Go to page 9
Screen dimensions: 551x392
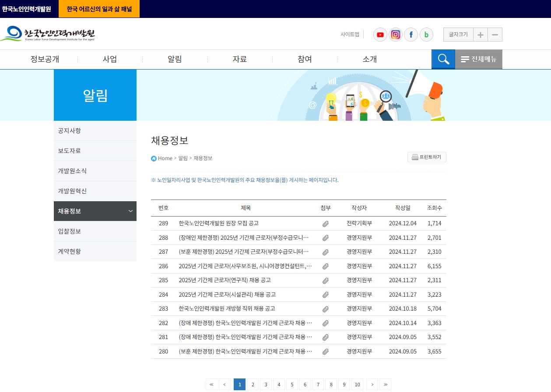pyautogui.click(x=344, y=385)
